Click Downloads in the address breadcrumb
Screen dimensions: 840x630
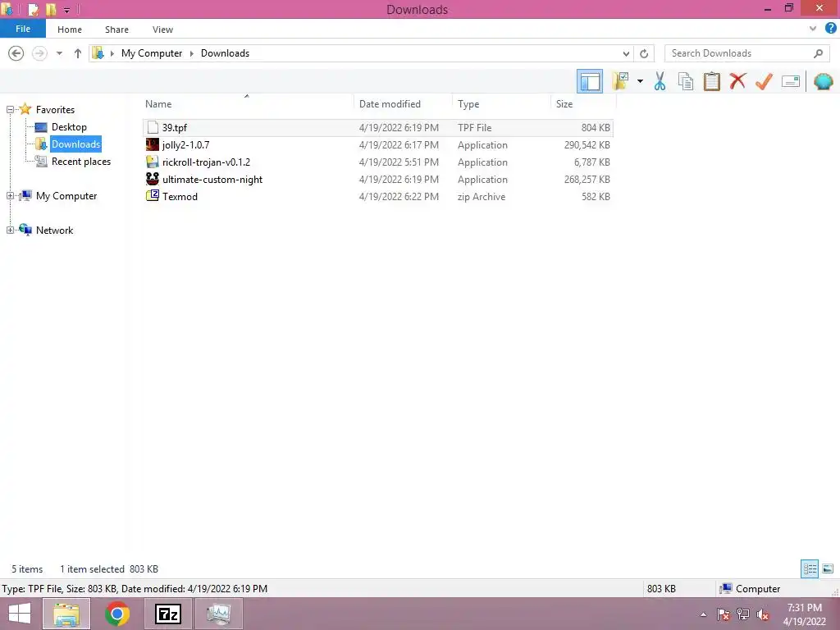pyautogui.click(x=225, y=53)
